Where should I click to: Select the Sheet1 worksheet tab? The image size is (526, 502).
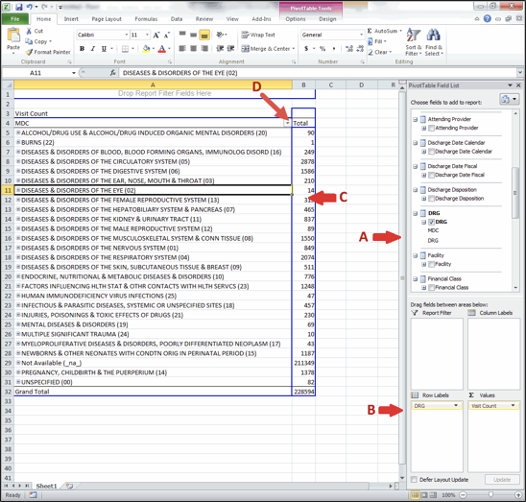coord(46,486)
